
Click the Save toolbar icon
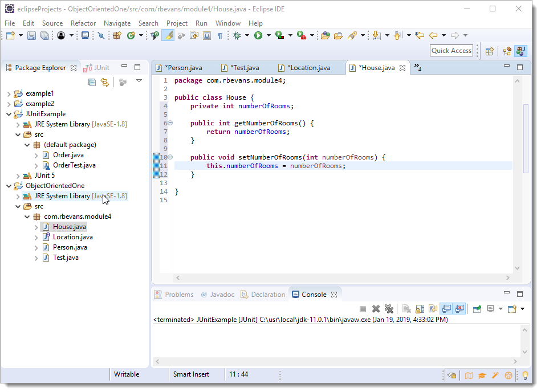(x=31, y=35)
